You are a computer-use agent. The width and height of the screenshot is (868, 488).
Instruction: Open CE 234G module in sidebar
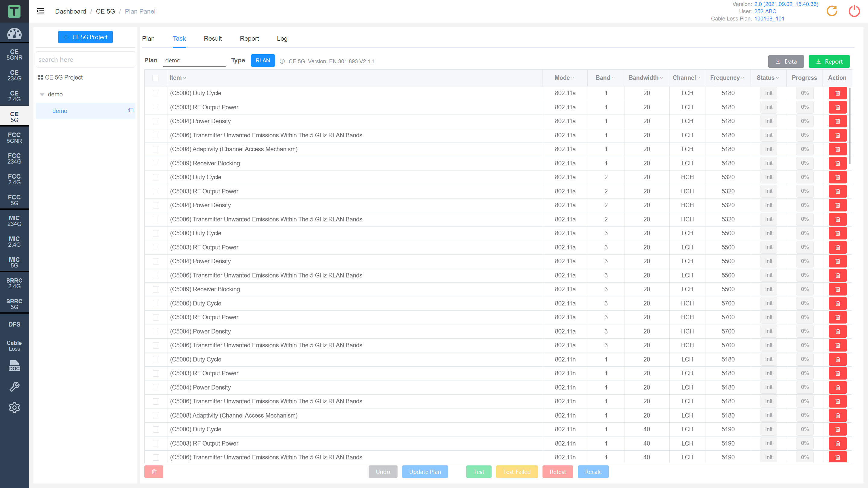coord(14,75)
